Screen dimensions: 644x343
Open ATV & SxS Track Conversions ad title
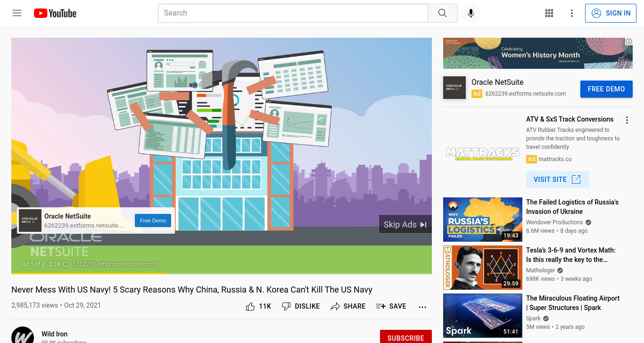[570, 119]
